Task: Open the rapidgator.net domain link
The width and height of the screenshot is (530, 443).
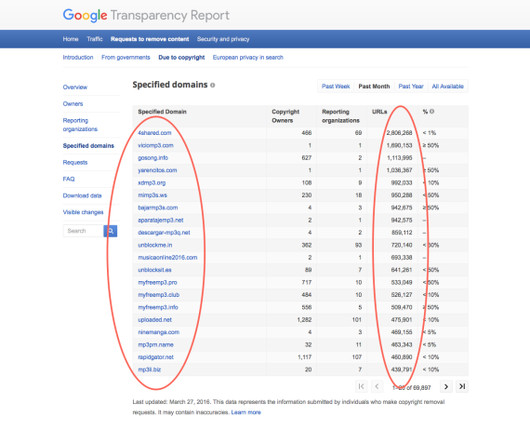Action: click(155, 357)
